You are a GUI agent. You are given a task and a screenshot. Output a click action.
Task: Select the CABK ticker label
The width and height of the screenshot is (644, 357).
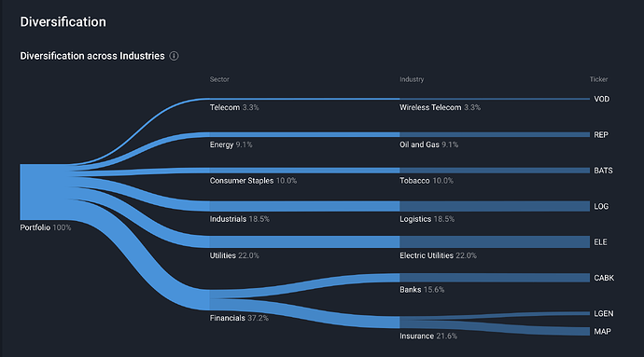(604, 278)
